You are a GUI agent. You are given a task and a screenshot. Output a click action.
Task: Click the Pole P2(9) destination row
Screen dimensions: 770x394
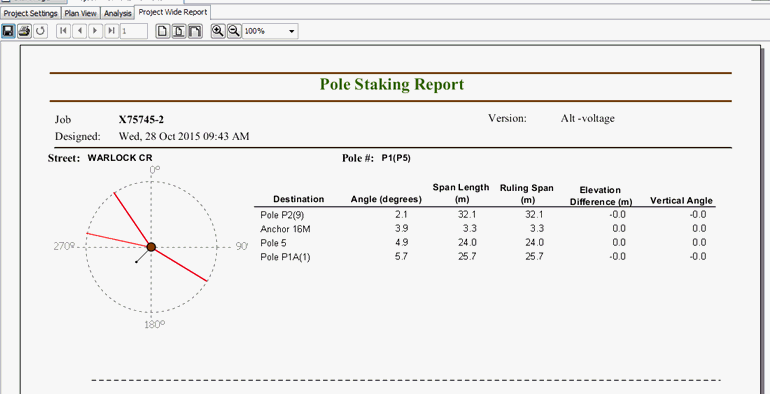pos(485,215)
